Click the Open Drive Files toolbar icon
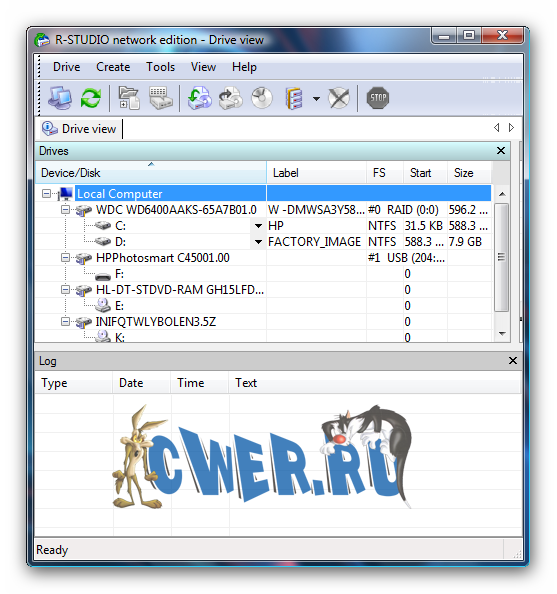Screen dimensions: 557x594 (129, 98)
